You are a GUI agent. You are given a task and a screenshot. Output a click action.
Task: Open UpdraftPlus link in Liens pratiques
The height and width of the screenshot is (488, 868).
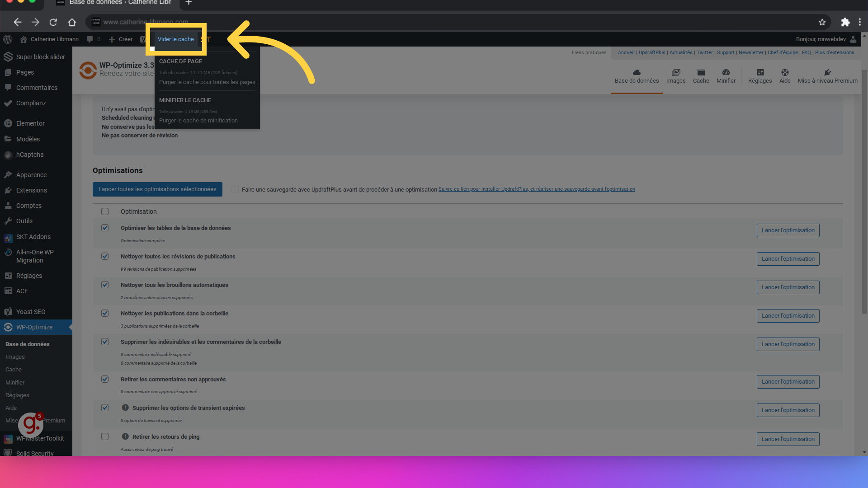point(652,53)
